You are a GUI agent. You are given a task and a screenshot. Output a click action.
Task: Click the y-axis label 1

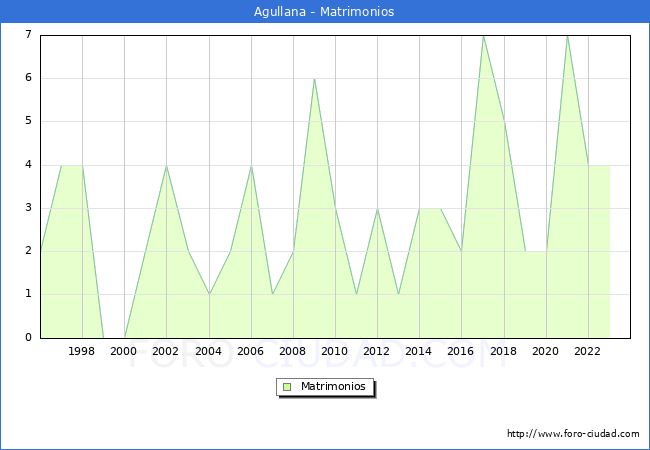(x=29, y=294)
